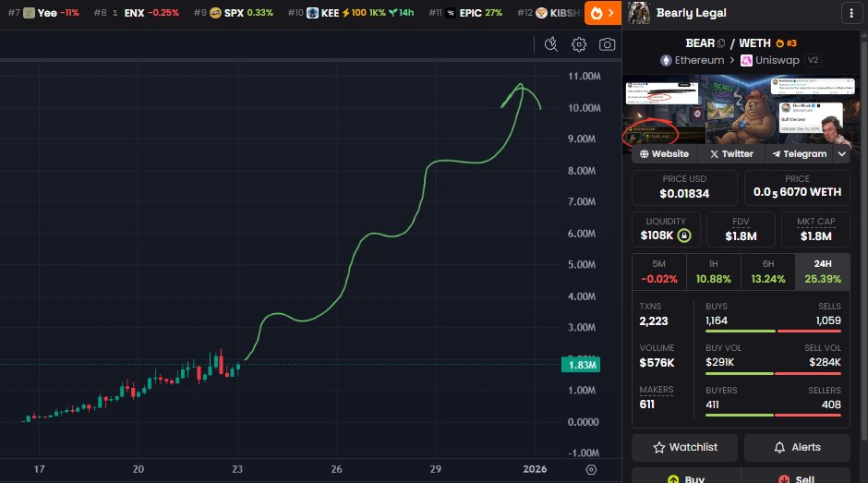
Task: Click the 11.00M price axis label
Action: pyautogui.click(x=585, y=77)
